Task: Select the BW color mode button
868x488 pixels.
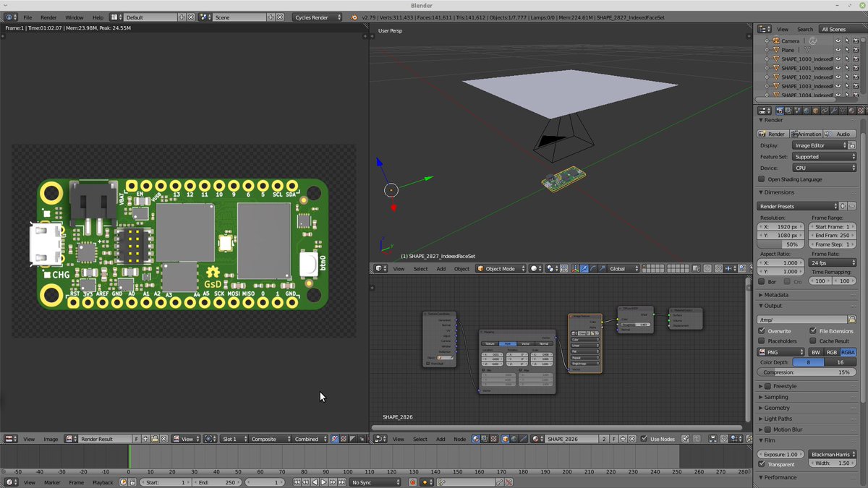Action: [x=816, y=352]
